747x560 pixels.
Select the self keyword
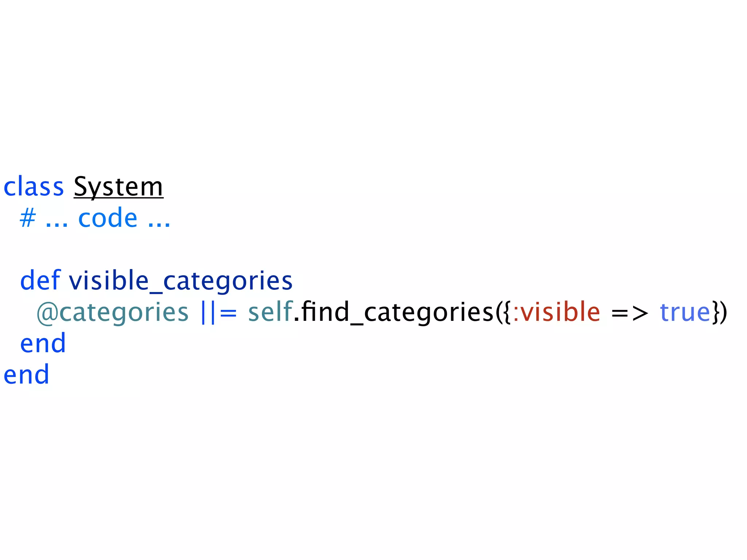(x=270, y=312)
